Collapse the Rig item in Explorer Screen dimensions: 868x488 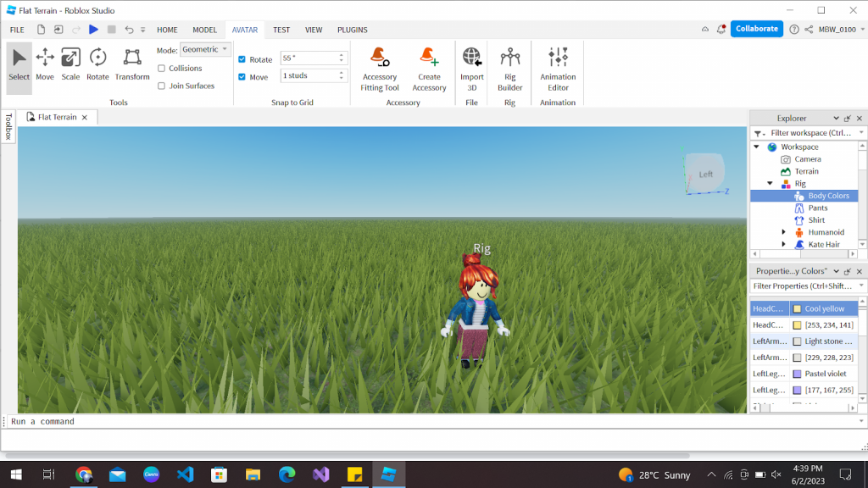pyautogui.click(x=770, y=183)
